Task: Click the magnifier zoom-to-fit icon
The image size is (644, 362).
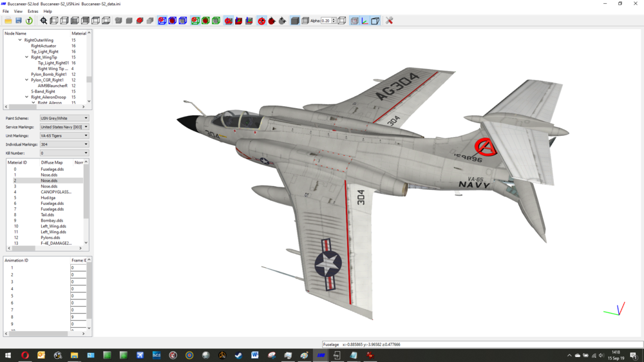Action: coord(44,21)
